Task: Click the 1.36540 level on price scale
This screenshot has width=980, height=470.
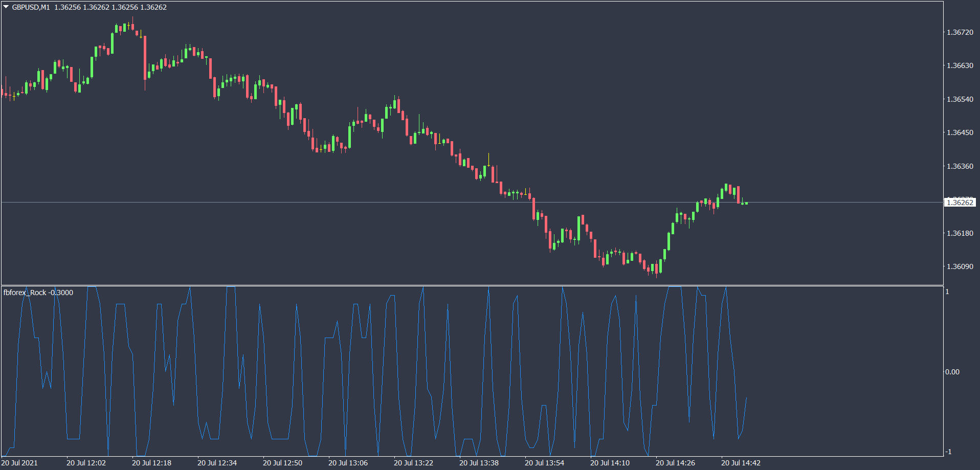Action: tap(960, 99)
